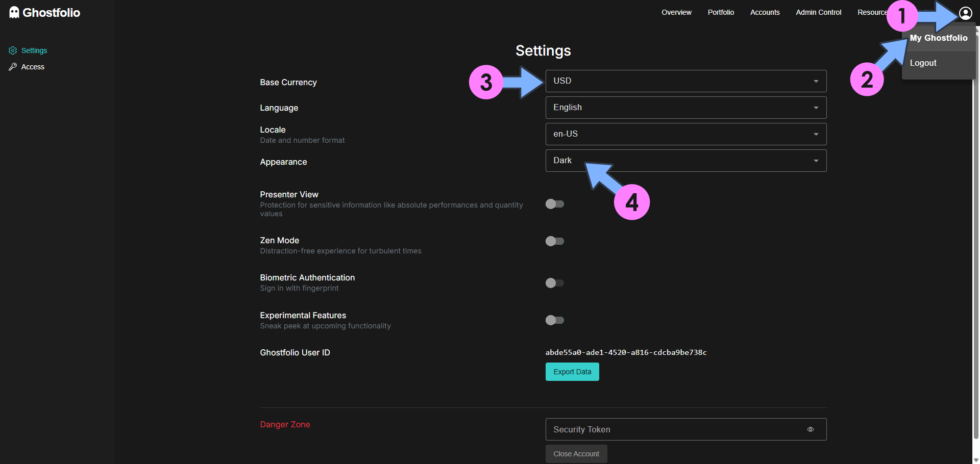Choose Logout from user menu
This screenshot has height=464, width=980.
[x=938, y=63]
